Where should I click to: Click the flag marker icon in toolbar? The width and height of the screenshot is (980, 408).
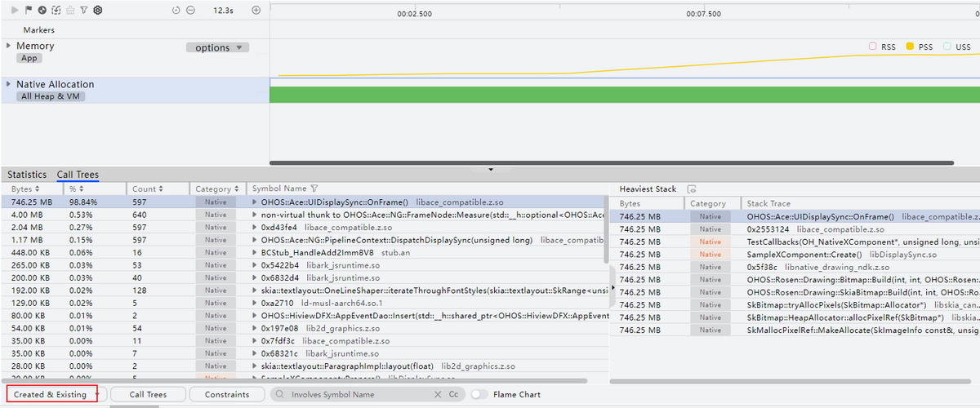tap(29, 11)
